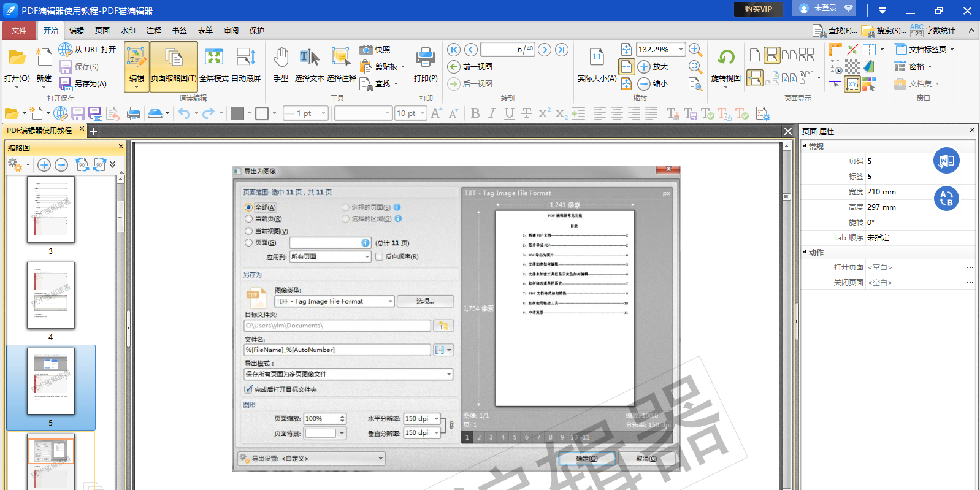Toggle Italic text formatting
This screenshot has height=490, width=980.
(491, 113)
